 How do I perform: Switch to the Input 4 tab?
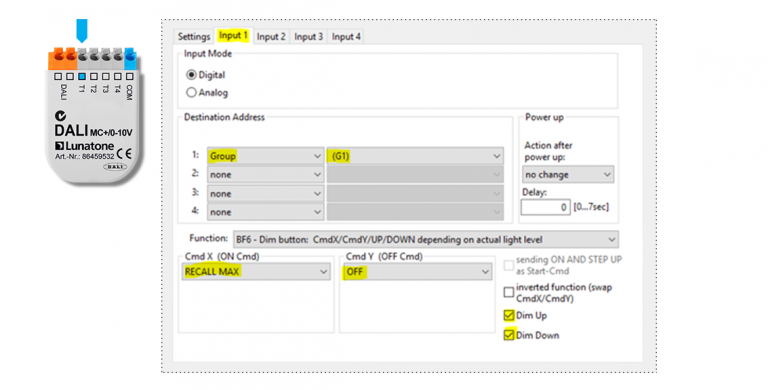pos(346,37)
